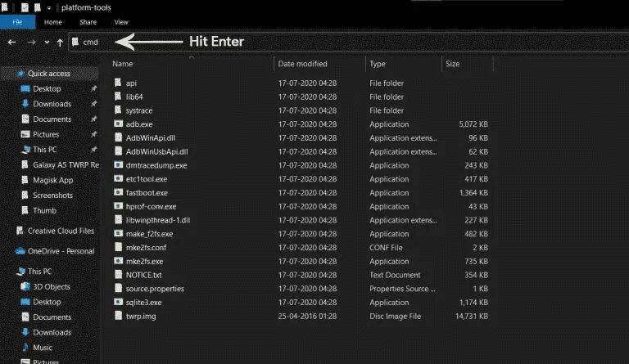Sort files by the Name column

pos(122,64)
